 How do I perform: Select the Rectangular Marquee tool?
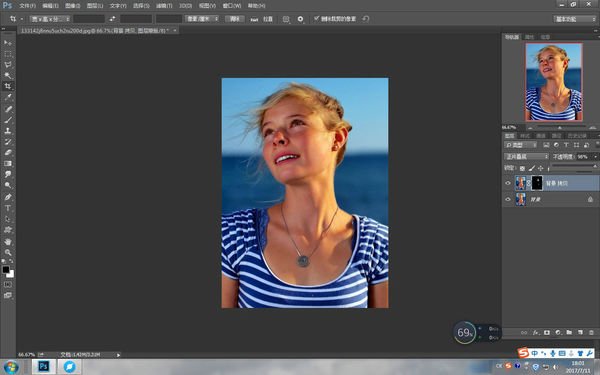pyautogui.click(x=8, y=54)
